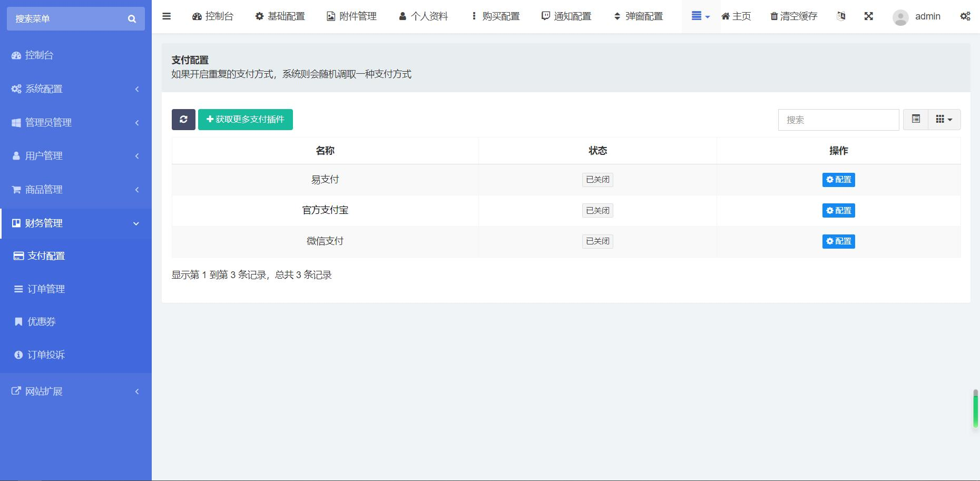Open the columns grid dropdown
The width and height of the screenshot is (980, 481).
(944, 120)
